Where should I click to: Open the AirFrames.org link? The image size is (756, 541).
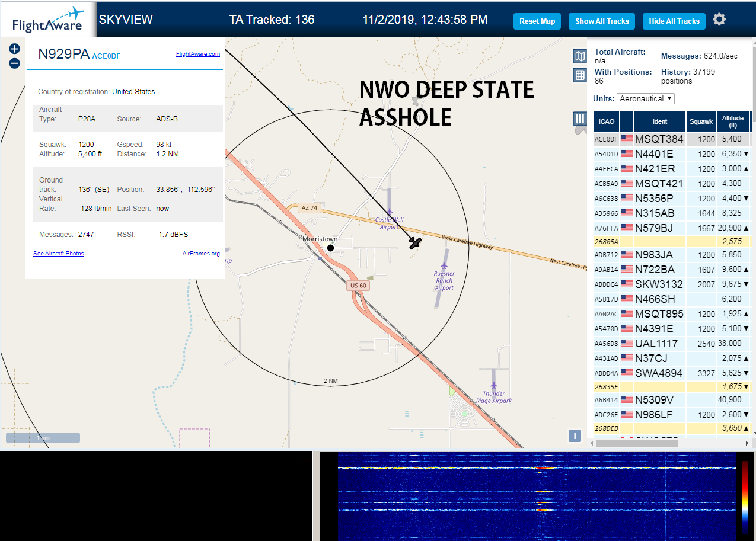click(201, 254)
